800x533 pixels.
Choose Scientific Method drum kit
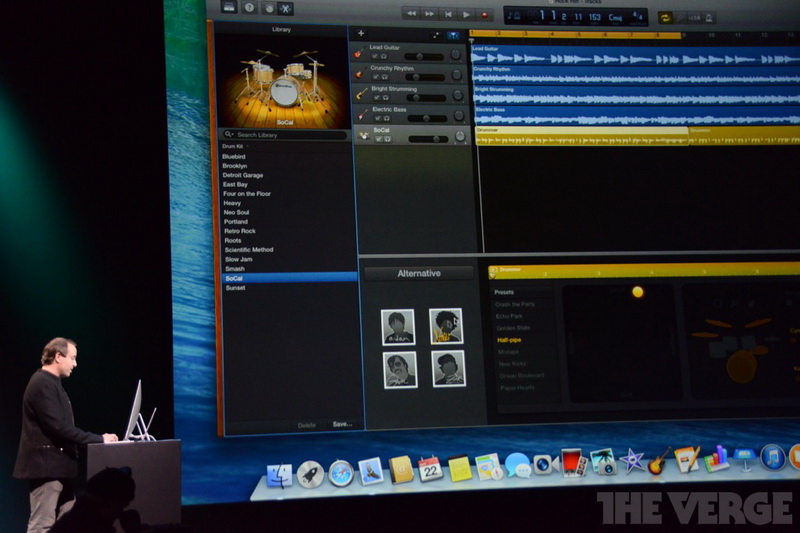(x=249, y=250)
